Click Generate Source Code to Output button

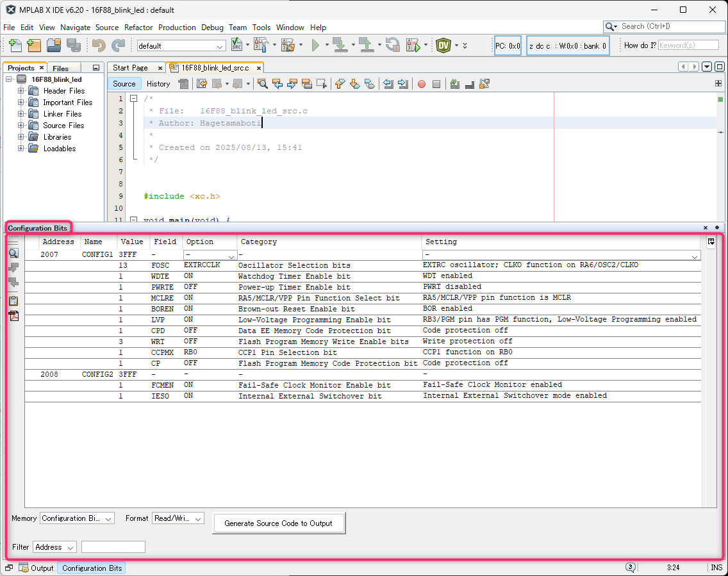coord(278,523)
